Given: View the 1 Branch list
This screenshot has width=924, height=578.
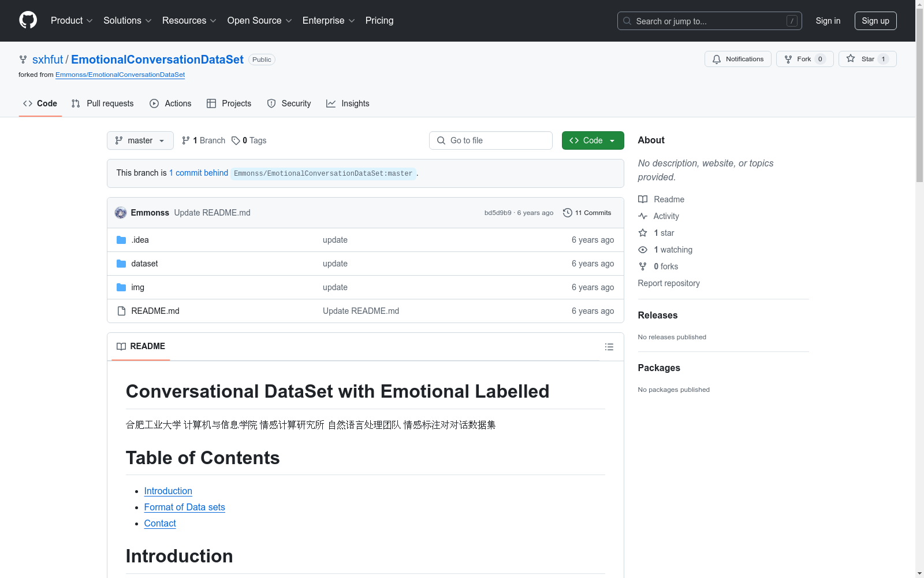Looking at the screenshot, I should pyautogui.click(x=203, y=140).
